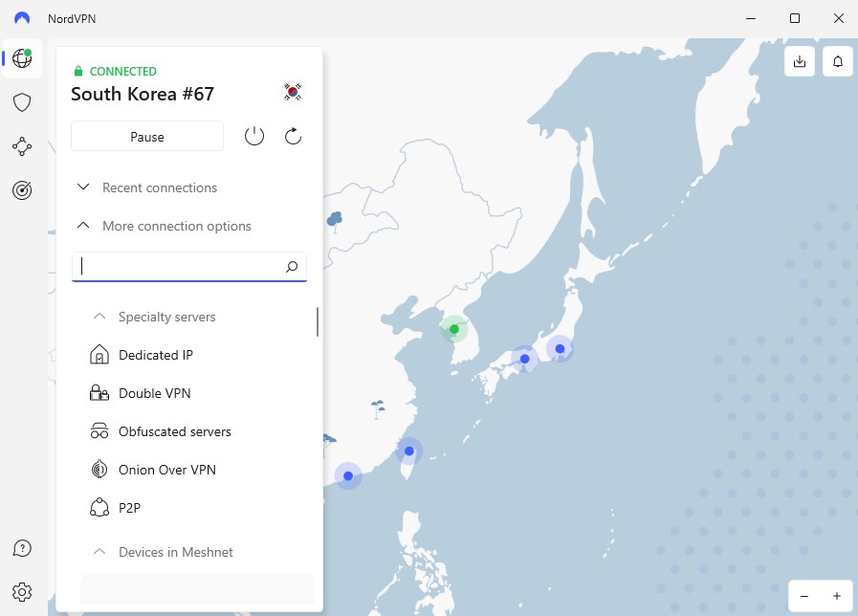Open the settings gear icon
Viewport: 858px width, 616px height.
tap(22, 592)
